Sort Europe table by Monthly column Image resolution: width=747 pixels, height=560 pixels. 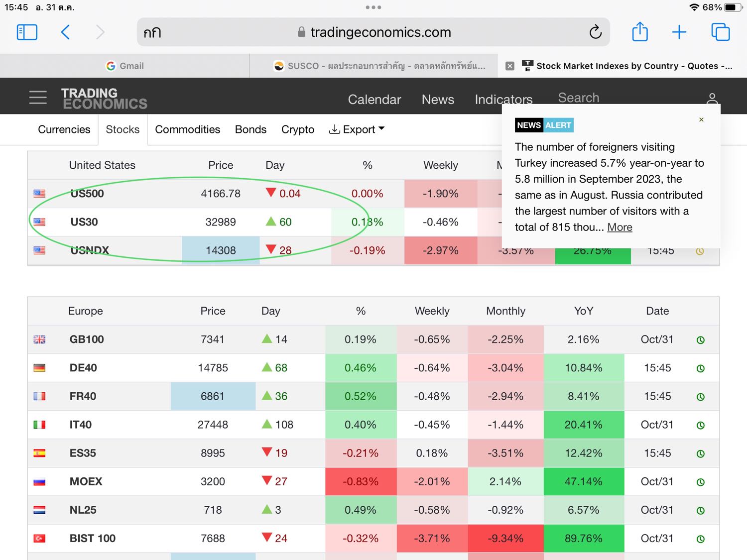[x=505, y=311]
